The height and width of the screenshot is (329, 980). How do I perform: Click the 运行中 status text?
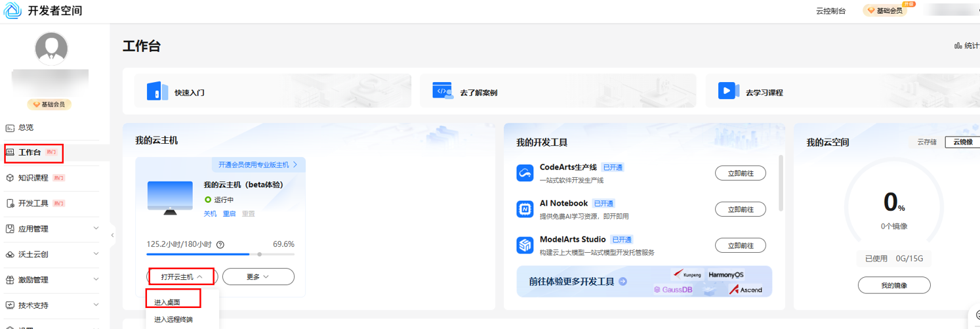point(224,200)
